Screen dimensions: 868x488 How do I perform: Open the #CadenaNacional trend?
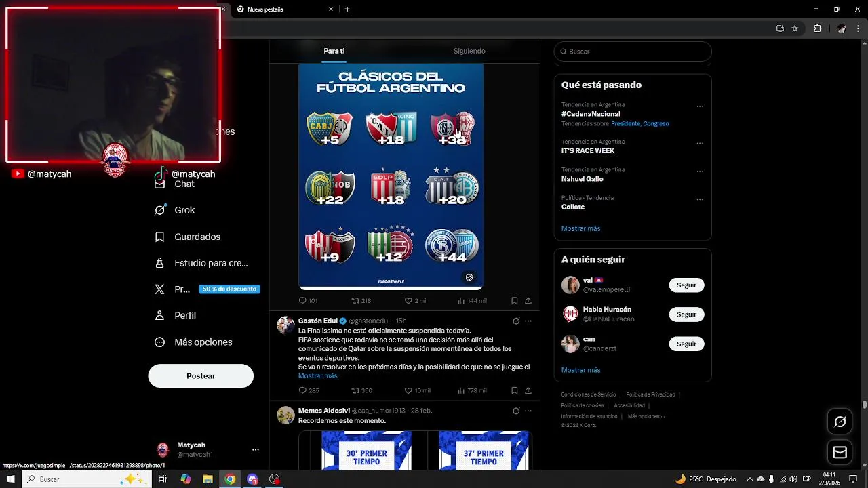[591, 114]
